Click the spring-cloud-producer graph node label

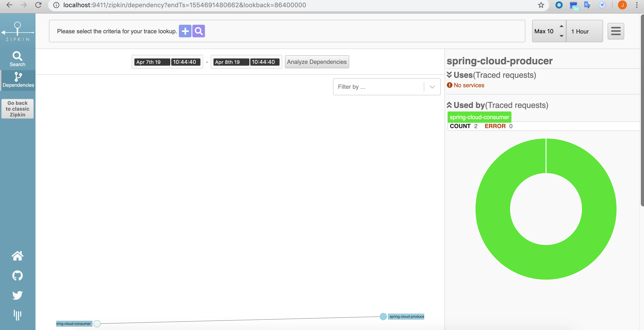pyautogui.click(x=406, y=317)
